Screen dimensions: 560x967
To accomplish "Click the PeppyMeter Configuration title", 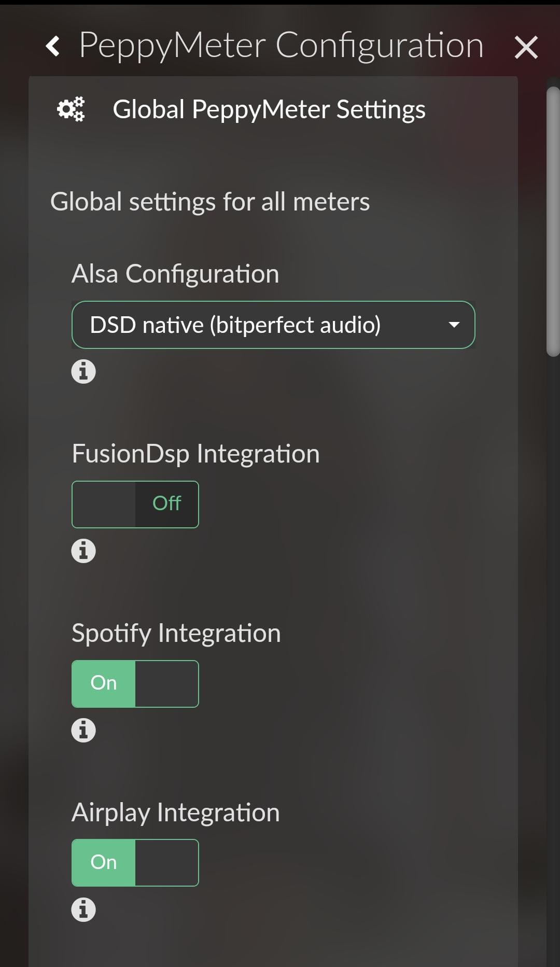I will [x=281, y=46].
